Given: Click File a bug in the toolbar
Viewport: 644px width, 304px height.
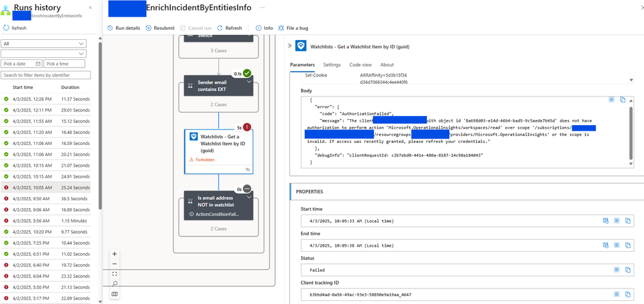Looking at the screenshot, I should click(293, 28).
